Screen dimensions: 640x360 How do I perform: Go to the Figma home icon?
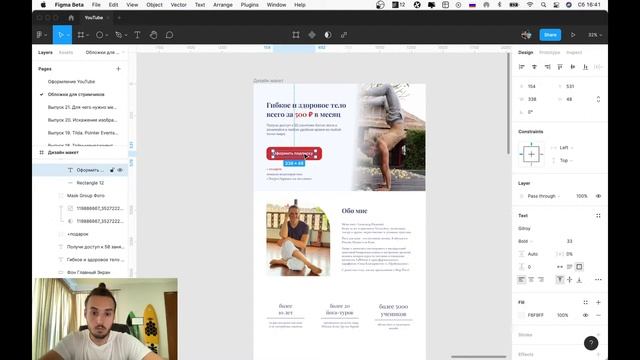71,18
